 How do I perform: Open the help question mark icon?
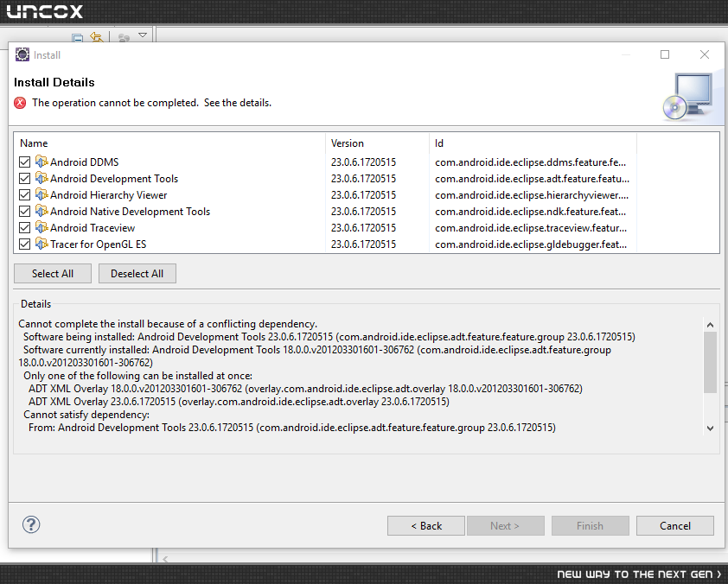coord(31,524)
